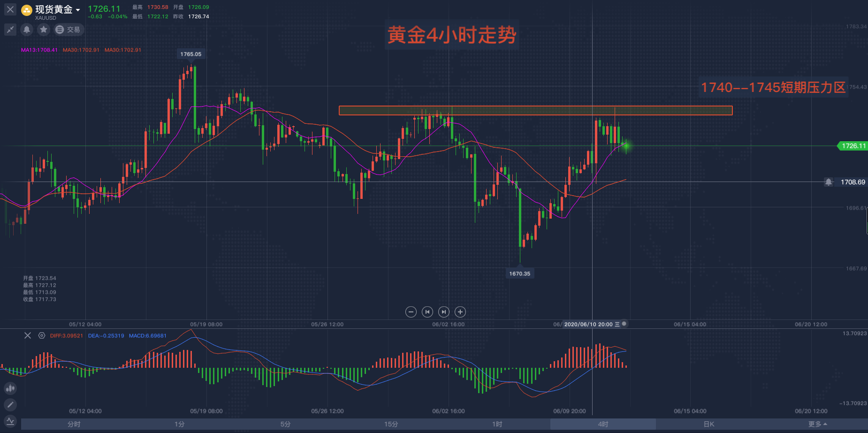
Task: Jump to the latest candle with skip-forward button
Action: (x=443, y=312)
